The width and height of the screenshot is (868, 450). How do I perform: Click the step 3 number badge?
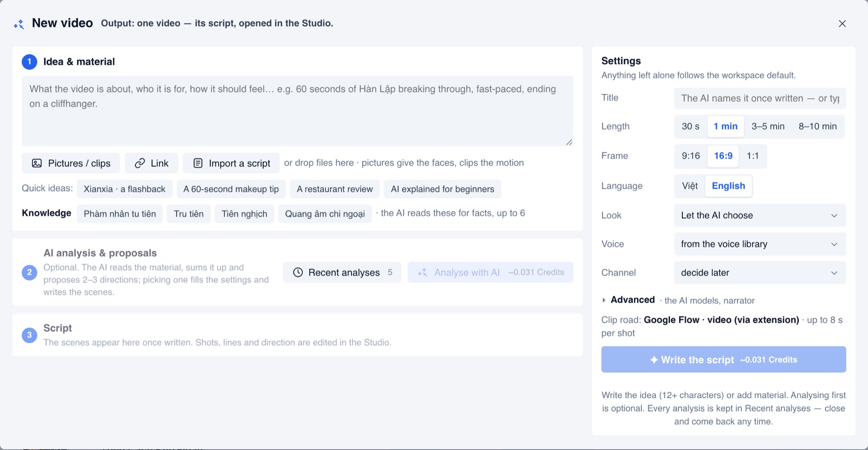[x=30, y=335]
